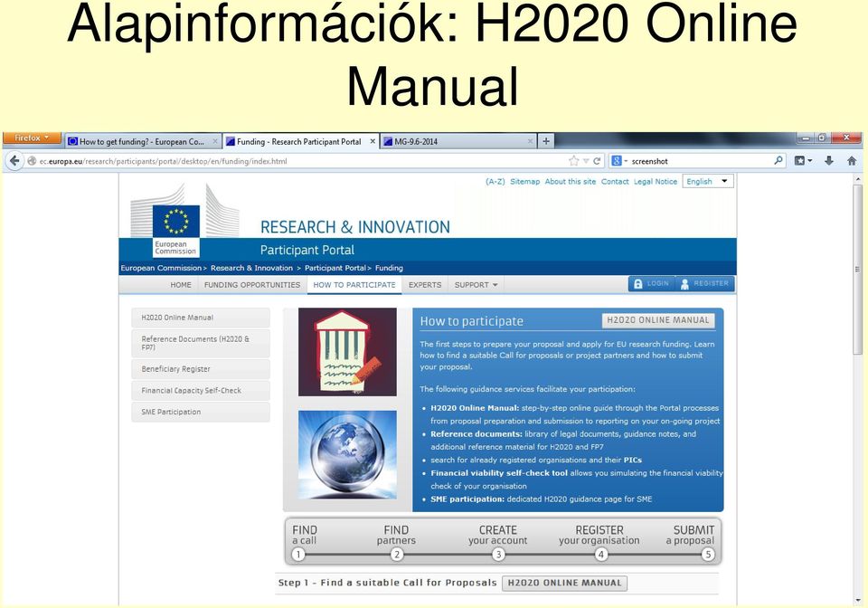Select step 4 REGISTER your organisation marker
The image size is (868, 608).
[x=601, y=555]
